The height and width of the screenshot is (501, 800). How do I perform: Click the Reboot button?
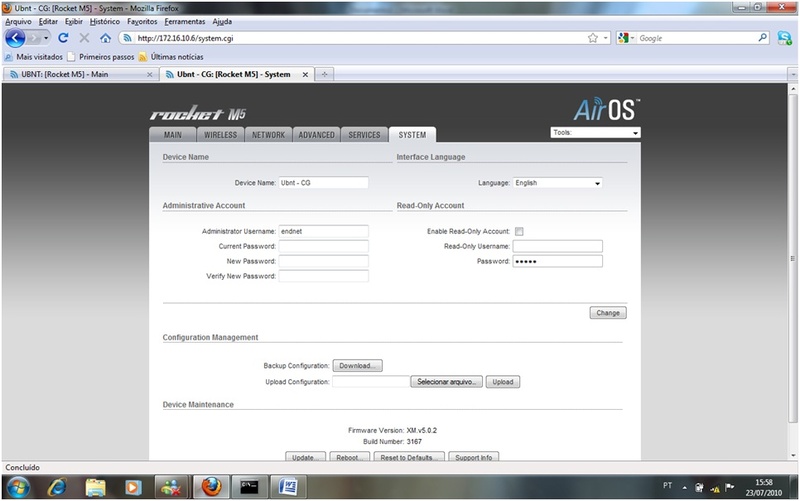click(x=349, y=457)
